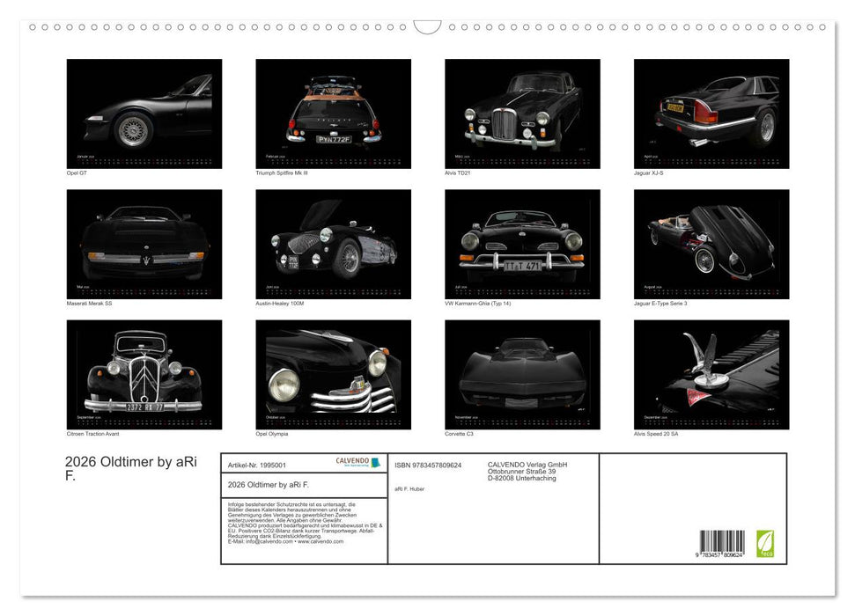Viewport: 855px width, 616px height.
Task: Click the Jaguar E-Type Serie 3 thumbnail
Action: point(711,241)
